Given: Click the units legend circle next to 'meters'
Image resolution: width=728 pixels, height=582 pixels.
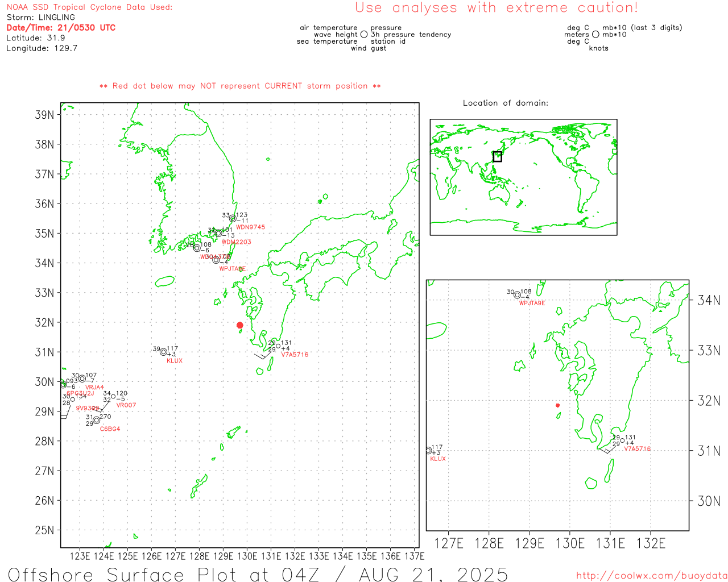Looking at the screenshot, I should tap(595, 34).
